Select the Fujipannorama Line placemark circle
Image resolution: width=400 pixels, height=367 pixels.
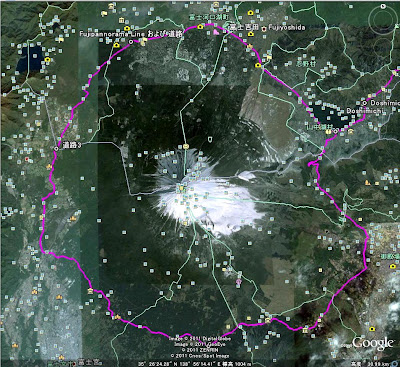131,42
